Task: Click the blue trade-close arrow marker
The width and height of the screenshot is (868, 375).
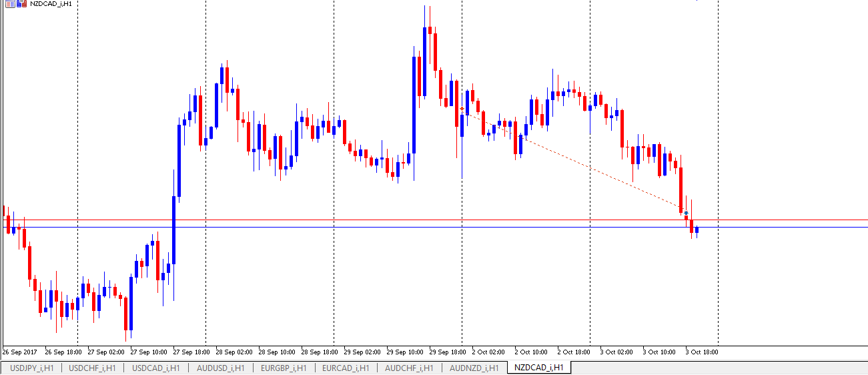Action: click(x=686, y=212)
